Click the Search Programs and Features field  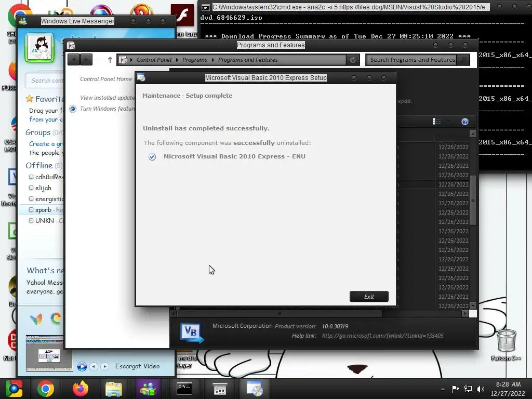411,60
